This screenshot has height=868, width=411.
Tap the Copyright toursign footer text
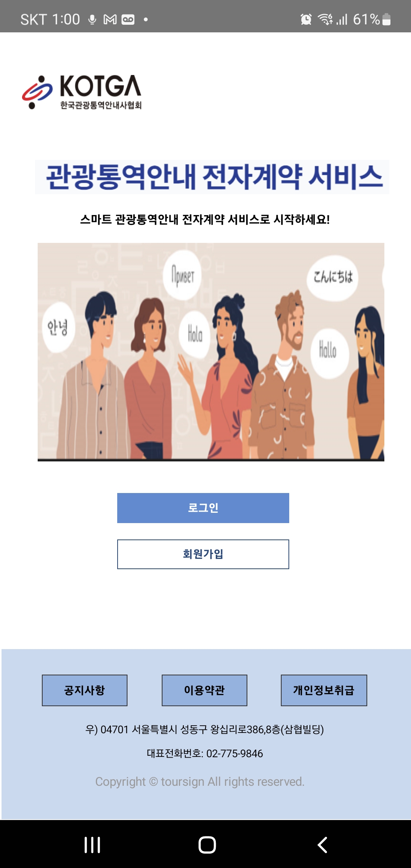(x=200, y=782)
